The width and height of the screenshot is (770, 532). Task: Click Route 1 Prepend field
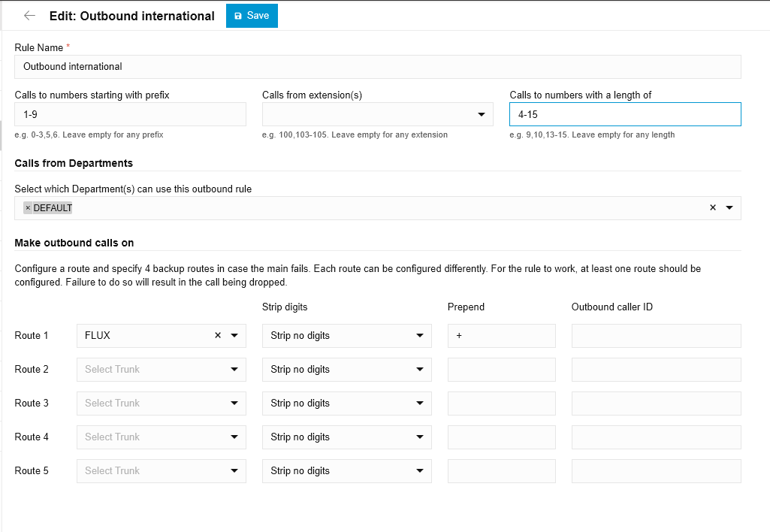(x=501, y=336)
